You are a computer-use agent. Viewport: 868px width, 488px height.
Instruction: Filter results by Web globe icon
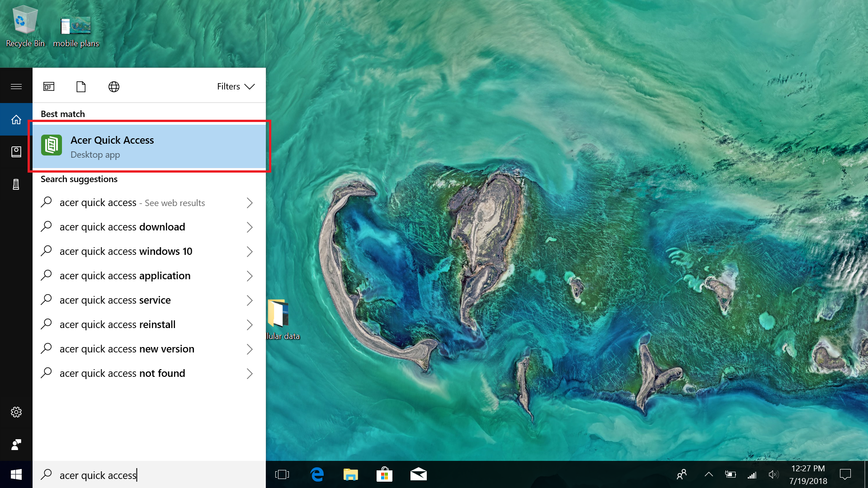point(114,86)
